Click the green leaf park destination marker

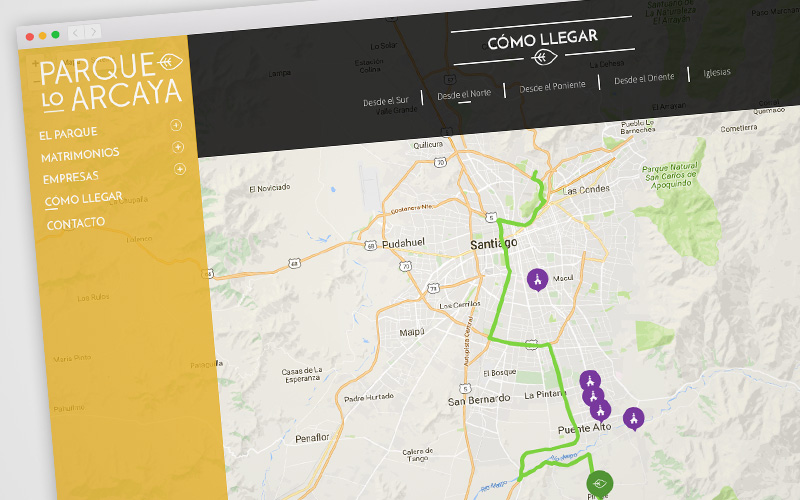point(599,482)
